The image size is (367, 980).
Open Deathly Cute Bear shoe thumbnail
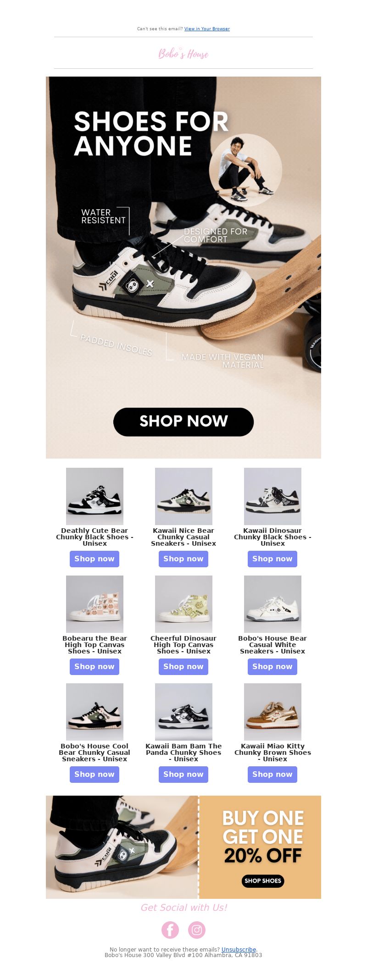point(95,496)
